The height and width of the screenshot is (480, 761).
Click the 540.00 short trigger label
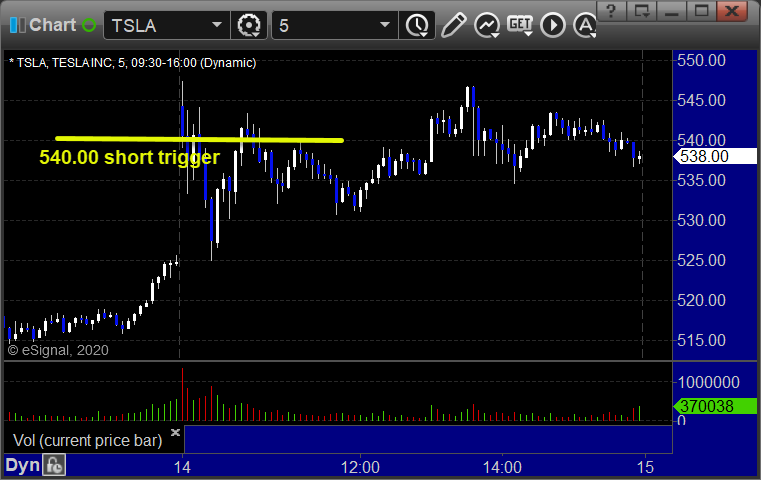(x=130, y=157)
